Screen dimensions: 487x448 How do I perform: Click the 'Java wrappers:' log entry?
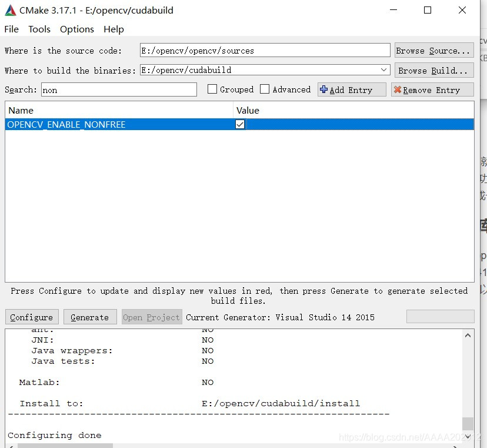[72, 351]
